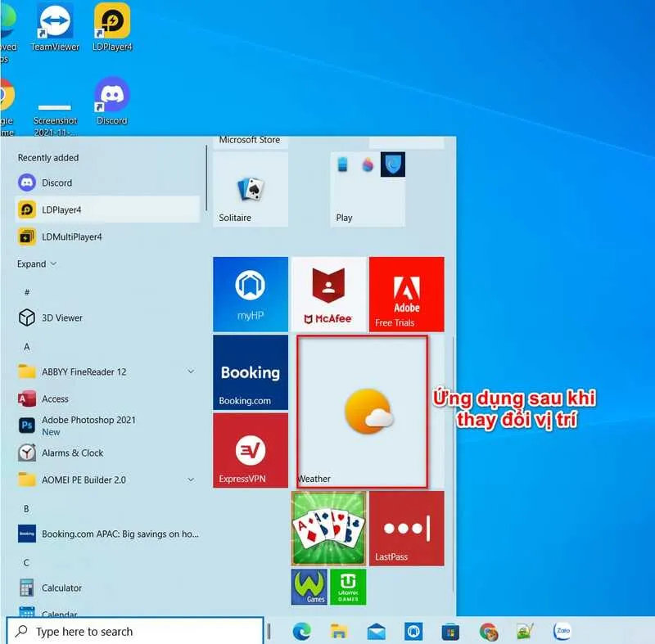The width and height of the screenshot is (655, 644).
Task: Open the Booking.com tile
Action: (251, 372)
